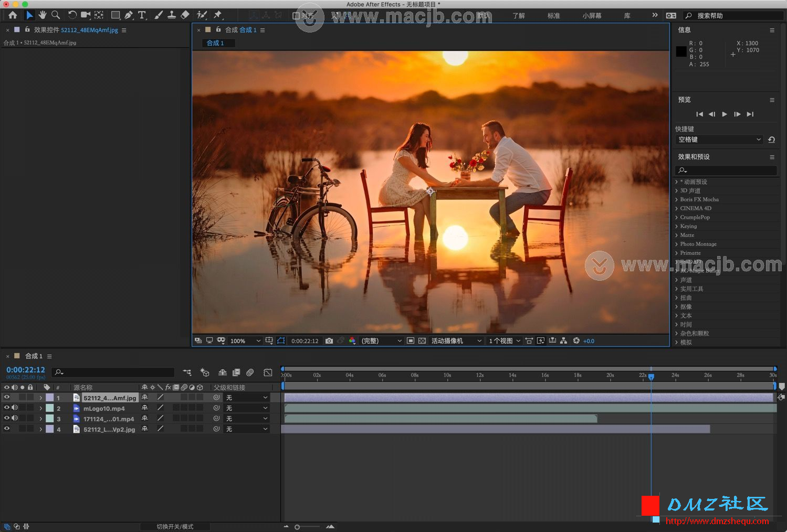
Task: Select the Eraser tool
Action: pyautogui.click(x=185, y=15)
